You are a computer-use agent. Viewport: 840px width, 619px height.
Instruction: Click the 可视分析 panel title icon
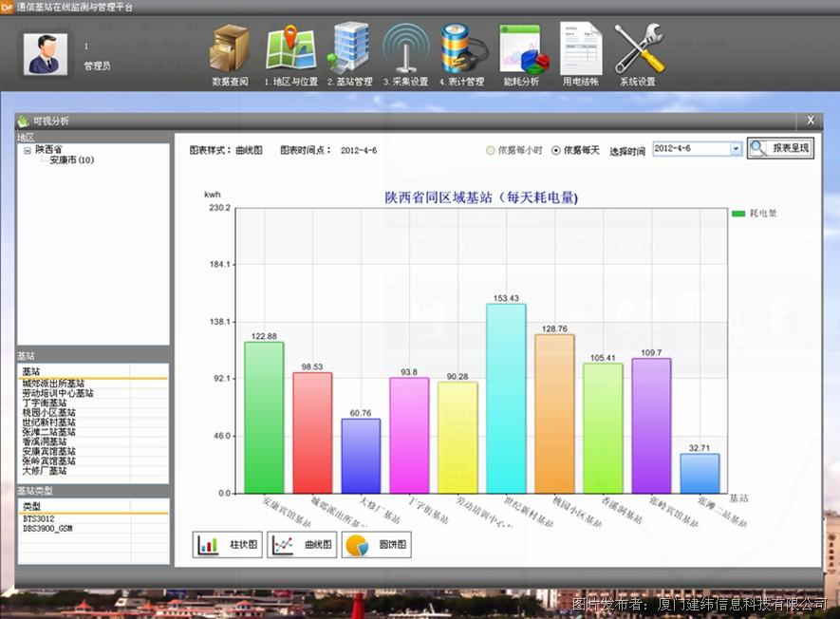pos(23,122)
